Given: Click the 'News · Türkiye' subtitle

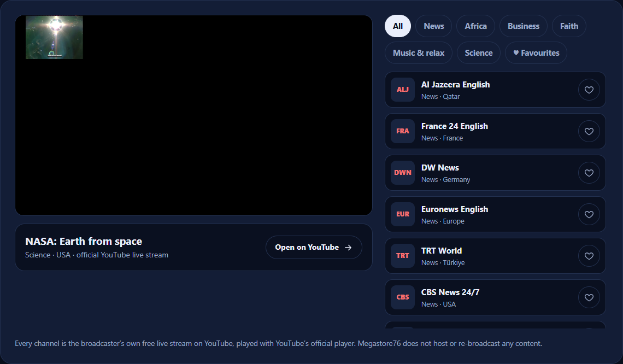Looking at the screenshot, I should (x=443, y=263).
